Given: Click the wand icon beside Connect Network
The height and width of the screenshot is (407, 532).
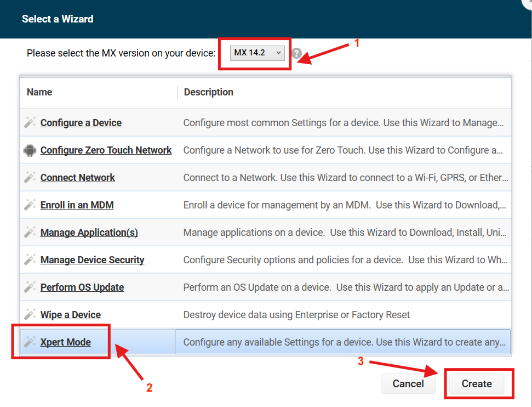Looking at the screenshot, I should coord(30,178).
